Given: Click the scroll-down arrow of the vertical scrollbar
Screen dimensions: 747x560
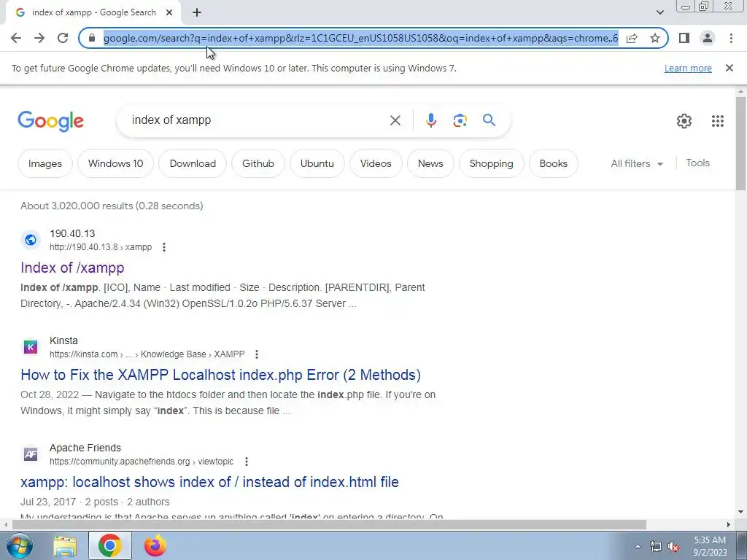Looking at the screenshot, I should click(740, 512).
